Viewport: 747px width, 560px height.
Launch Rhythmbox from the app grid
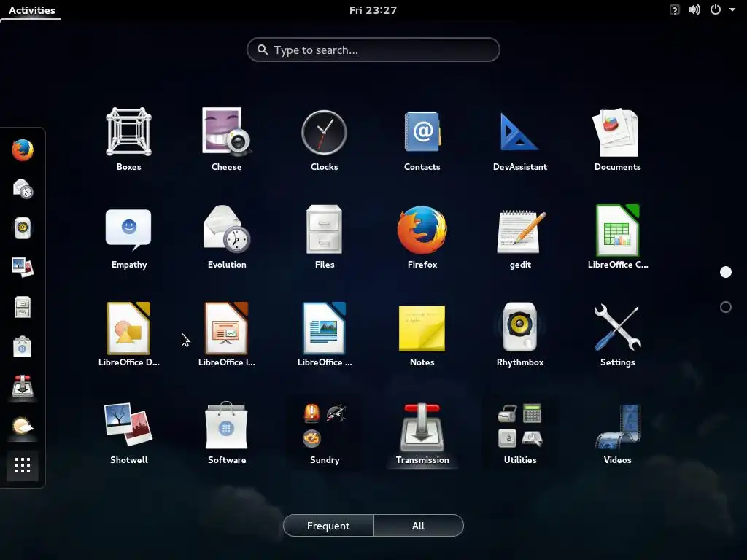pos(519,335)
